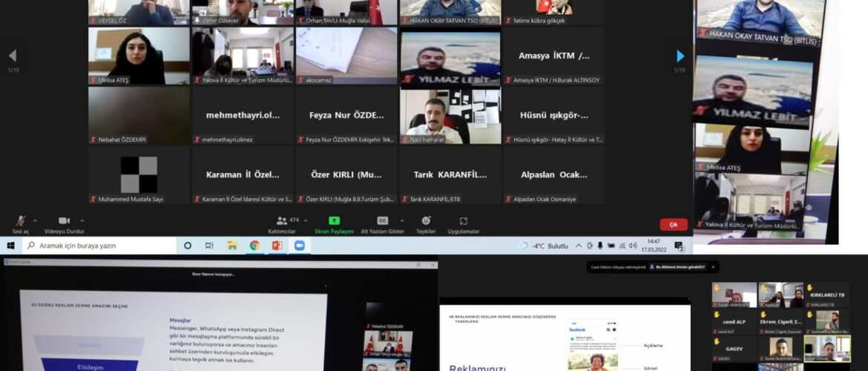Stop video using Videoyu Durdur
868x371 pixels.
tap(64, 222)
